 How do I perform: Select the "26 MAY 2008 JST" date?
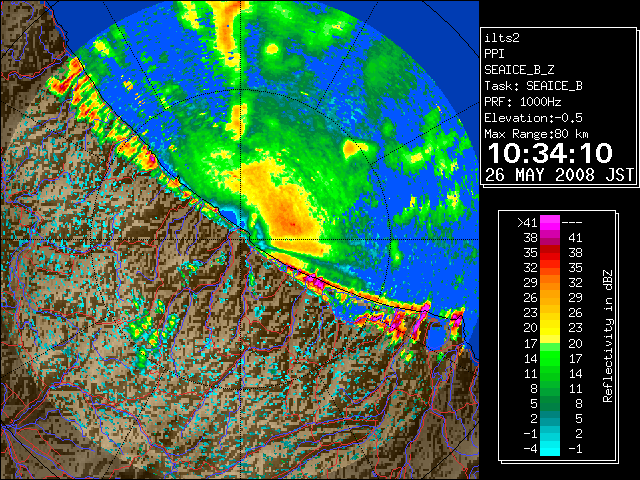click(559, 175)
